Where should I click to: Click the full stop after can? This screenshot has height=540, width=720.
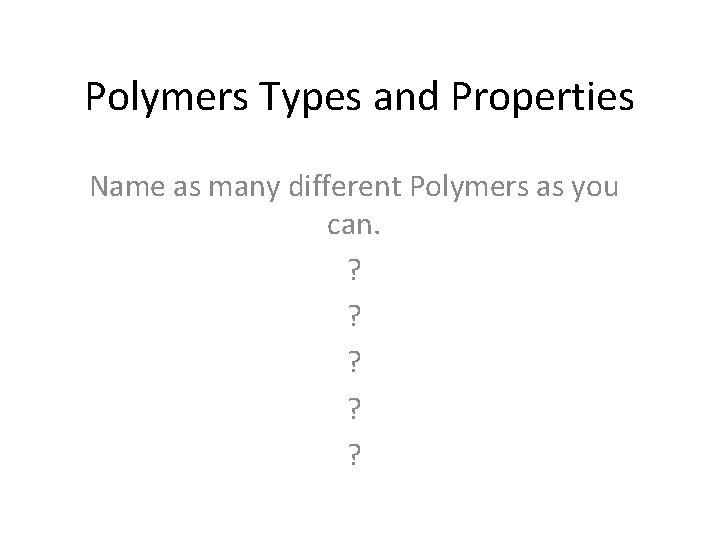coord(377,233)
